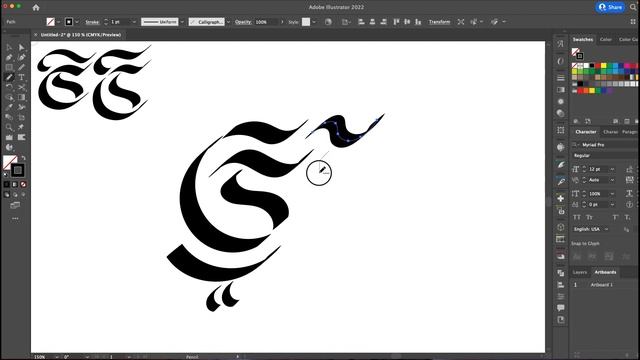Switch to the Character tab
The image size is (640, 360).
coord(586,132)
